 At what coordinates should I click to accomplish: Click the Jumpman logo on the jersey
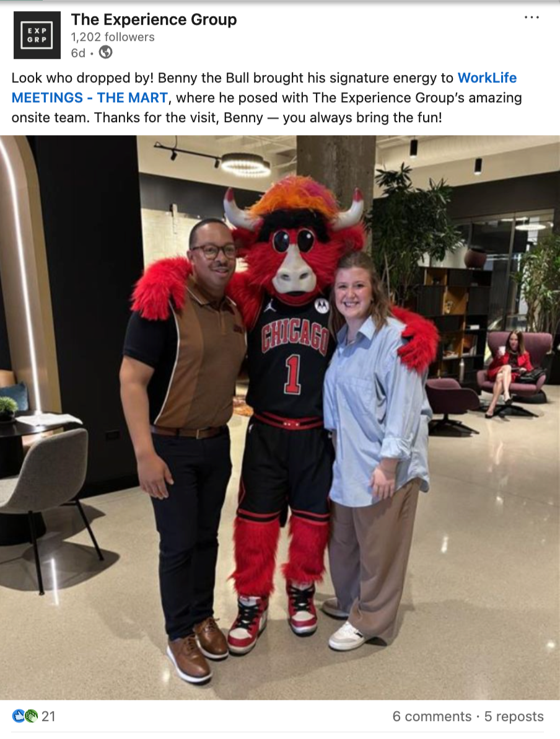coord(269,305)
